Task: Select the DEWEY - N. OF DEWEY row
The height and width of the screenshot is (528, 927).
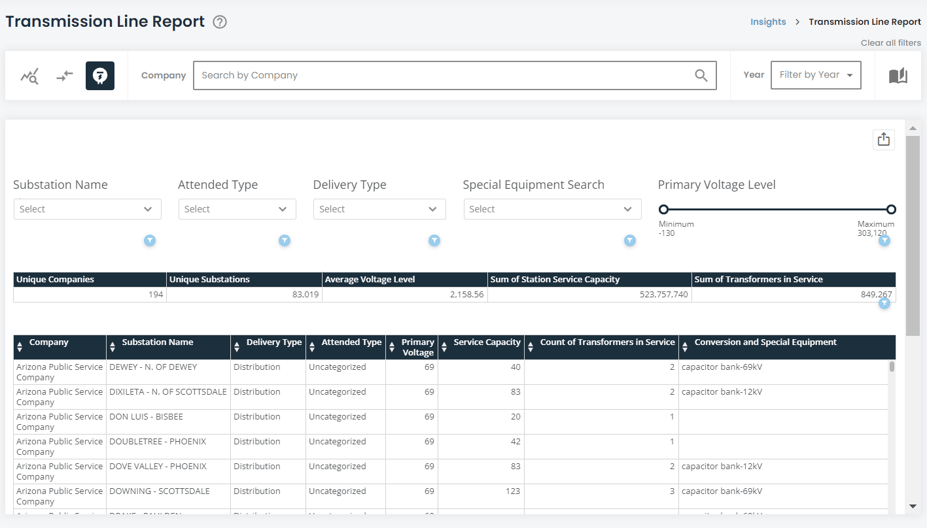Action: click(450, 372)
